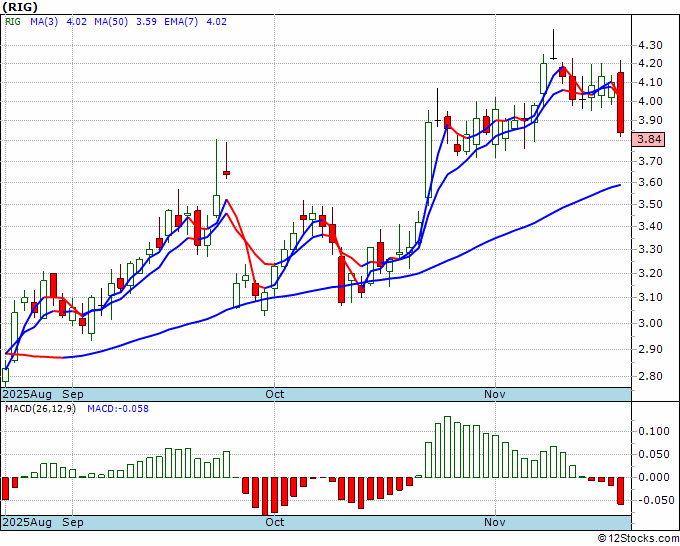Click the Sep label on MACD panel axis

pos(73,522)
